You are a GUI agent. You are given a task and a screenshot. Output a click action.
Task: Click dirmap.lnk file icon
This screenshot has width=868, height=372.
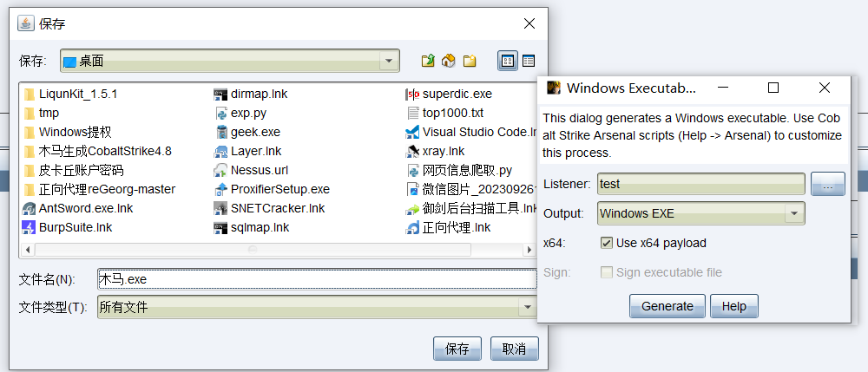[220, 94]
